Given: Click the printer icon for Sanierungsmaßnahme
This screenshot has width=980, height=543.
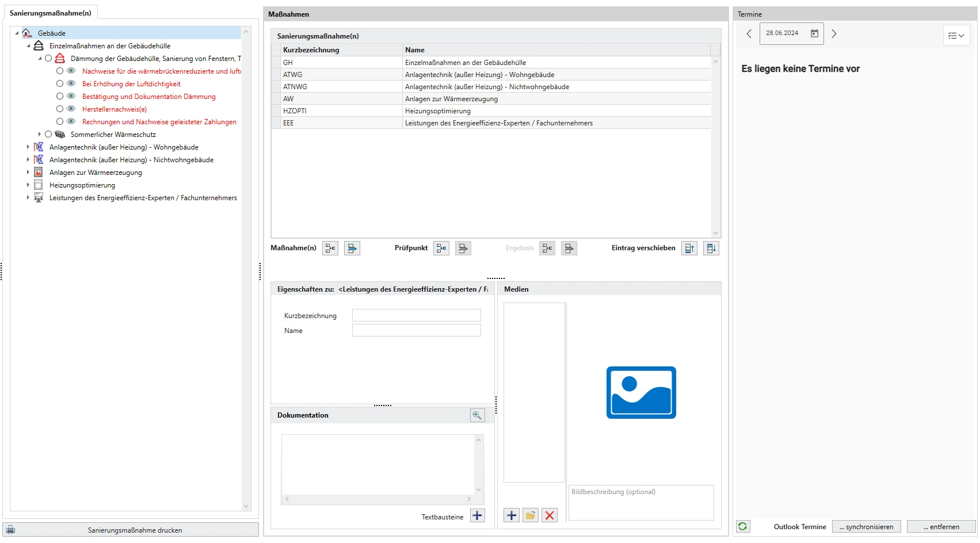Looking at the screenshot, I should [x=10, y=530].
